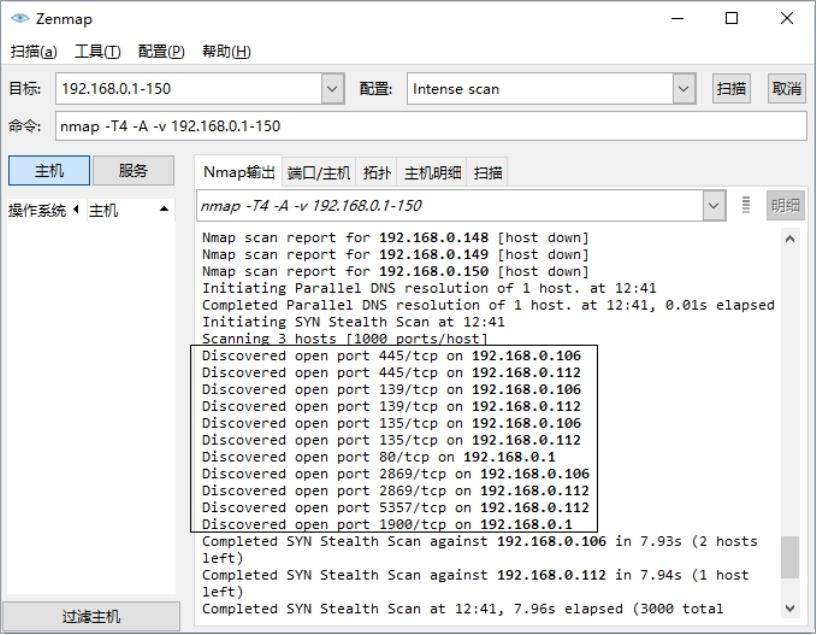The image size is (817, 635).
Task: Open the 工具(T) menu
Action: [x=98, y=52]
